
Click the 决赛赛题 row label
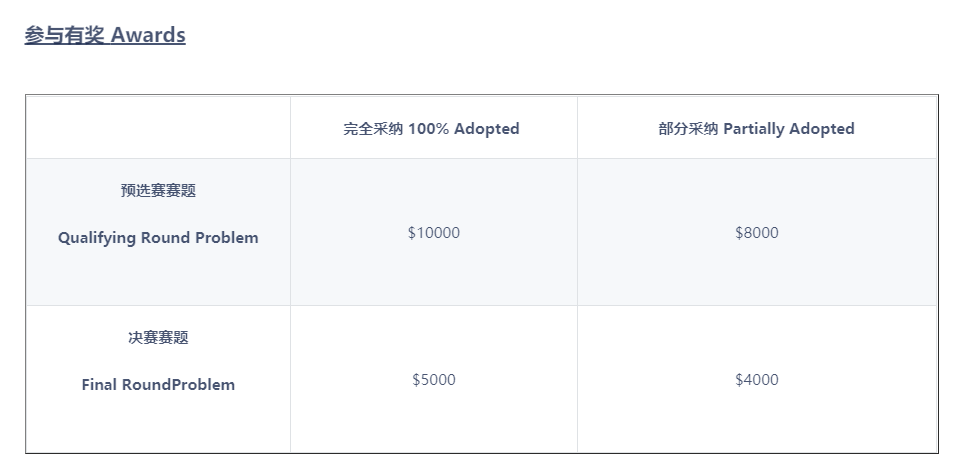[158, 338]
